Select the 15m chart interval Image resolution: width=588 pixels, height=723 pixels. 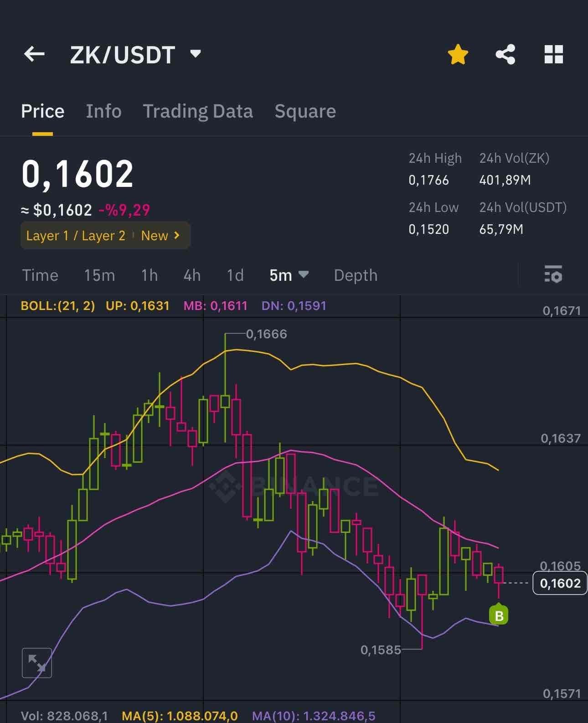99,275
